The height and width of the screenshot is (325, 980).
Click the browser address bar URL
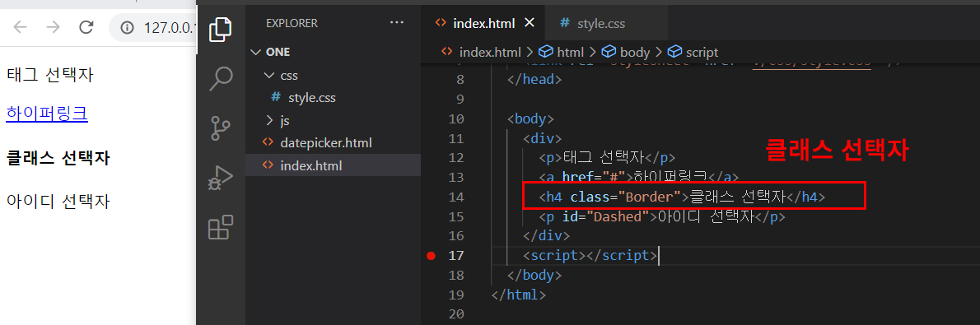click(170, 27)
